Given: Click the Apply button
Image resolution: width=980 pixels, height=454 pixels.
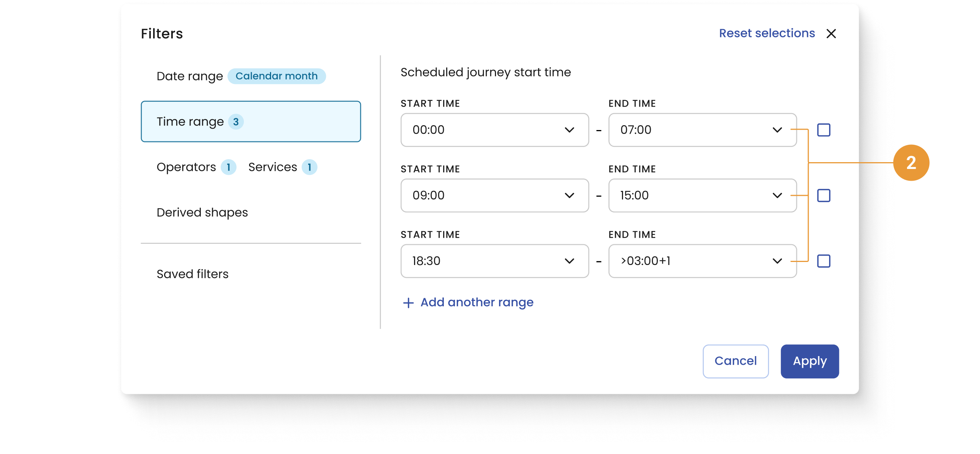Looking at the screenshot, I should pos(809,361).
